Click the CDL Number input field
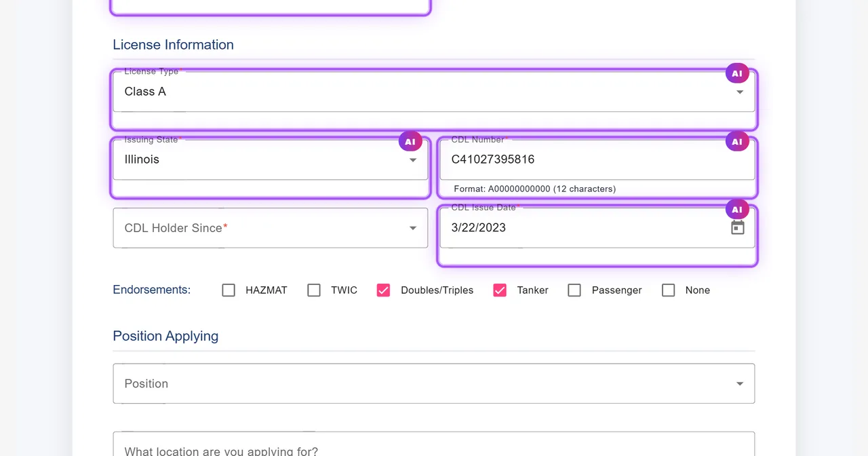 [597, 159]
